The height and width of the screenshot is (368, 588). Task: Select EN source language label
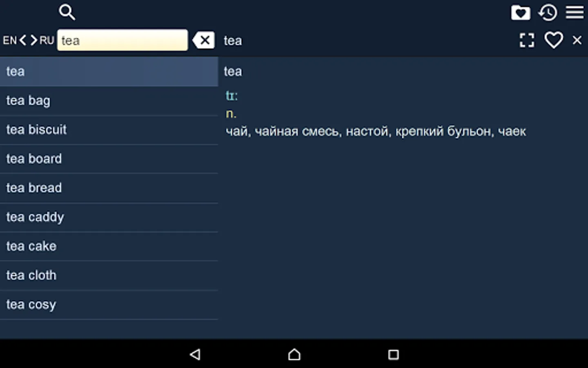(10, 40)
